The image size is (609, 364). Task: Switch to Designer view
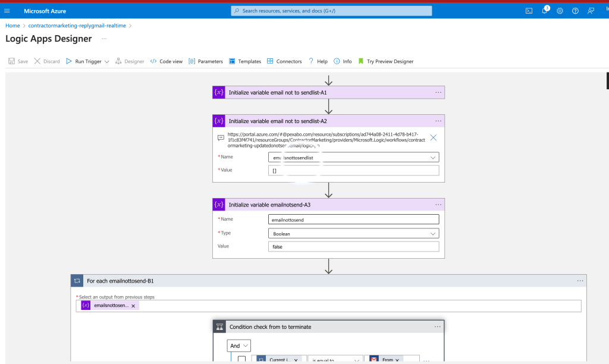click(x=130, y=61)
